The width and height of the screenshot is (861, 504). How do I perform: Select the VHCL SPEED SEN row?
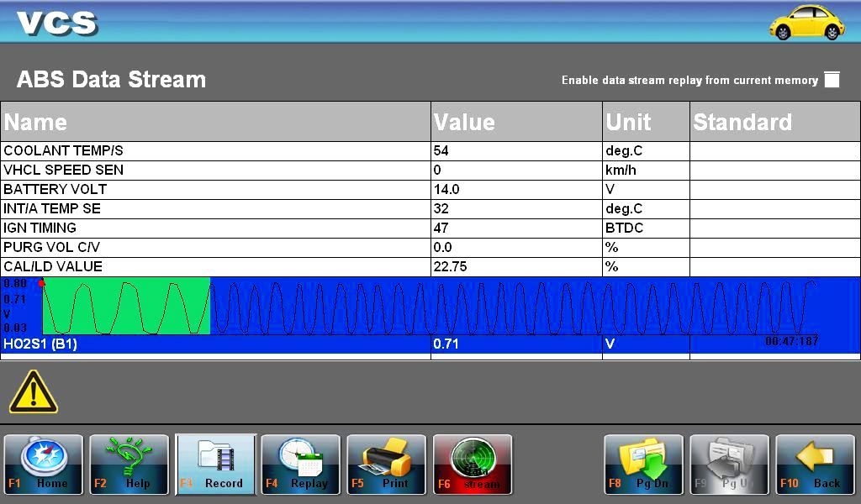tap(430, 170)
